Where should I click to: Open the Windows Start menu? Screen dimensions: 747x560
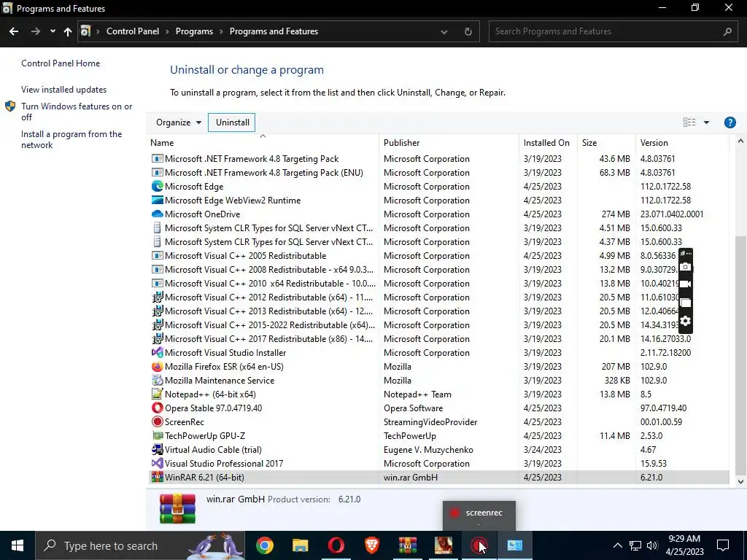coord(18,545)
